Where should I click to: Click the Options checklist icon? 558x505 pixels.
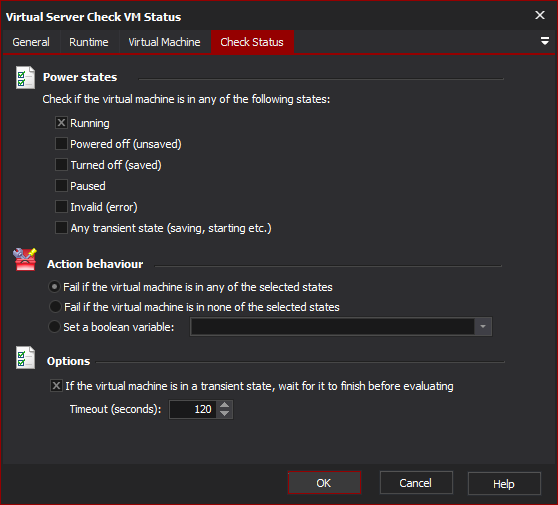click(x=25, y=358)
